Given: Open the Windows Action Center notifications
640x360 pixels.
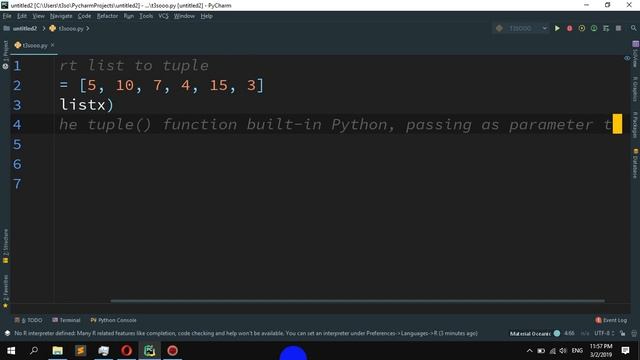Looking at the screenshot, I should (x=625, y=351).
